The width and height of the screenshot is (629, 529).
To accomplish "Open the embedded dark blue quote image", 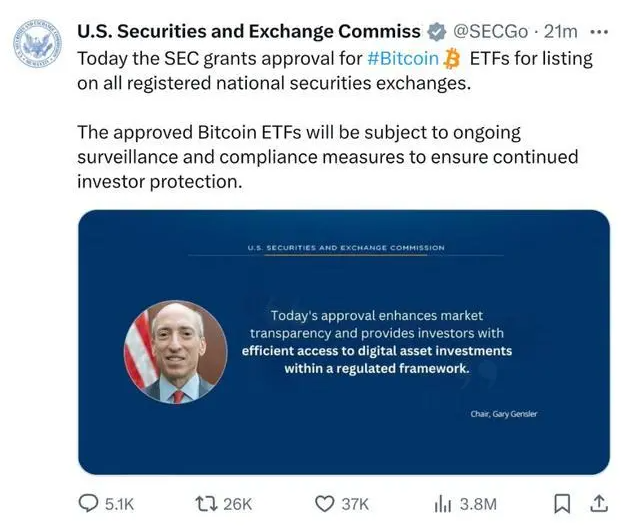I will pyautogui.click(x=343, y=341).
